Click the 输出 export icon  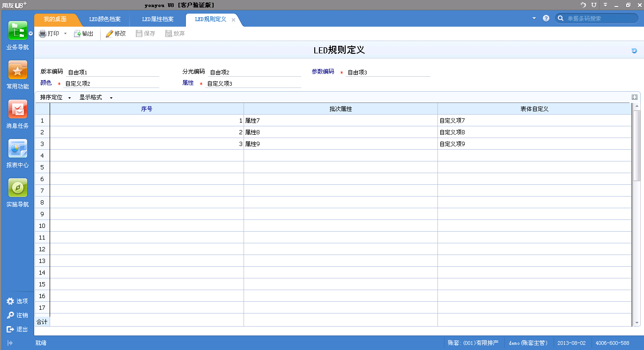(84, 33)
